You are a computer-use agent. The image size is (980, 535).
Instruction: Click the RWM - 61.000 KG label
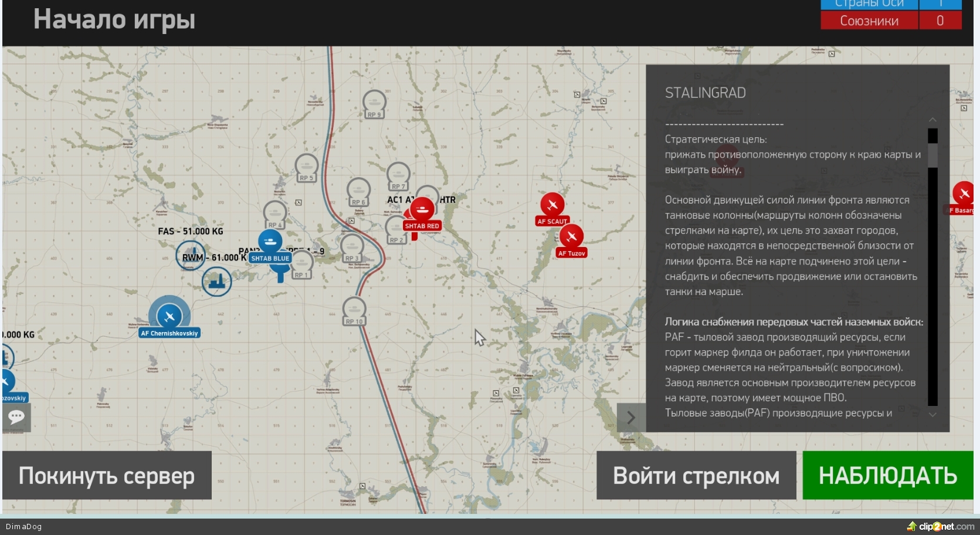tap(215, 258)
